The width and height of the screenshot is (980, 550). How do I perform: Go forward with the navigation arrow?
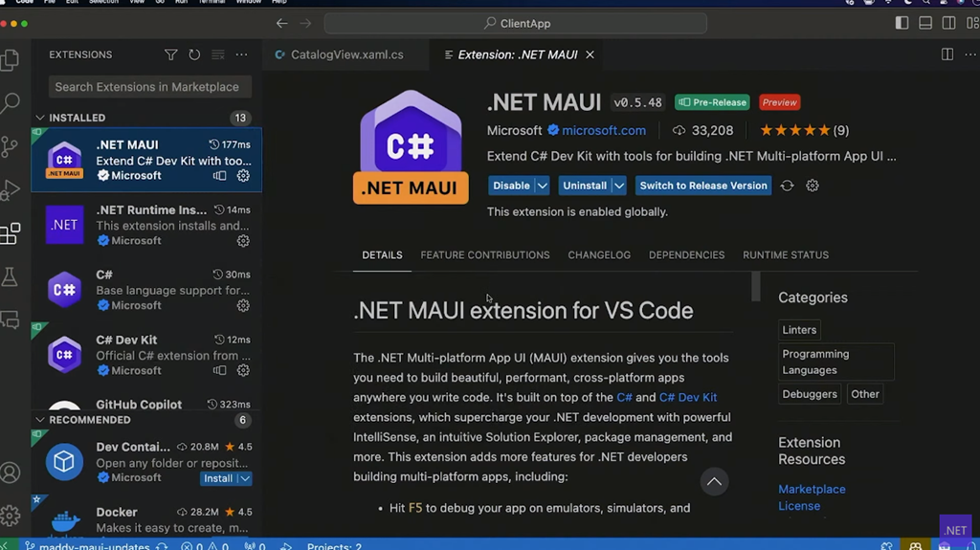[x=305, y=24]
